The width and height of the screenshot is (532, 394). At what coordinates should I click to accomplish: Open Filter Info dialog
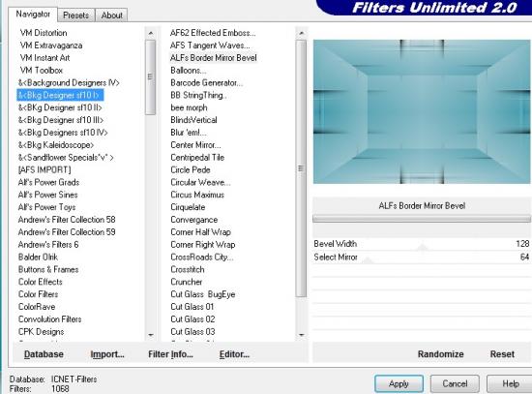[x=170, y=354]
